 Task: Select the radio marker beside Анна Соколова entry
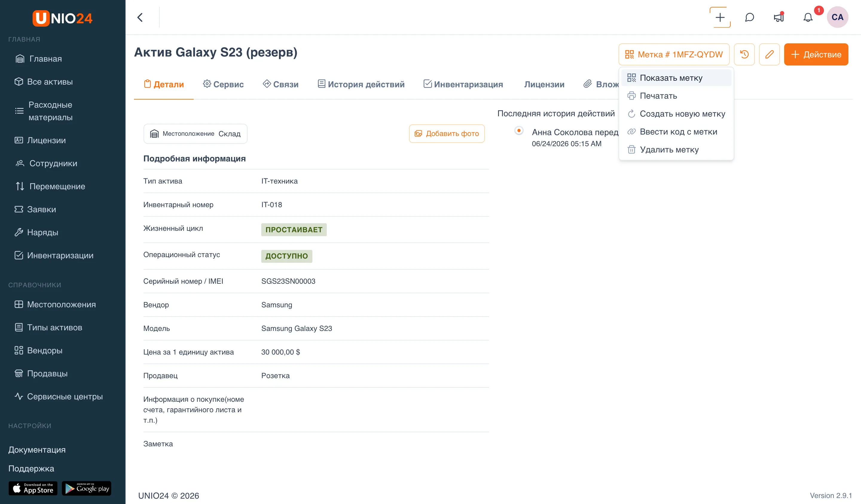(519, 131)
